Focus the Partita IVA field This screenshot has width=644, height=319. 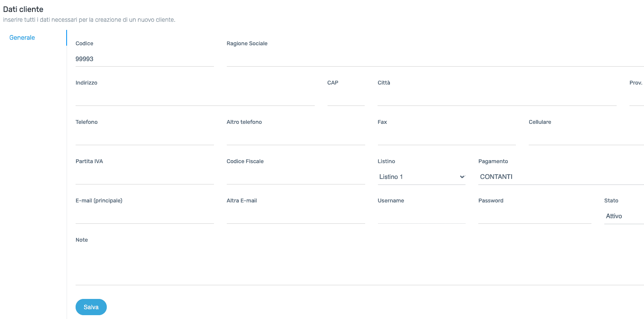pyautogui.click(x=144, y=177)
